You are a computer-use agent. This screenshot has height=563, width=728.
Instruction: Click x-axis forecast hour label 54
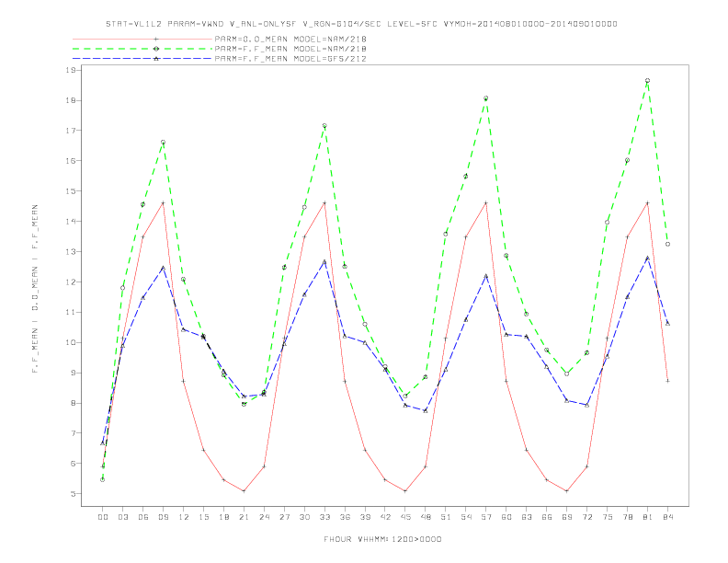coord(466,517)
